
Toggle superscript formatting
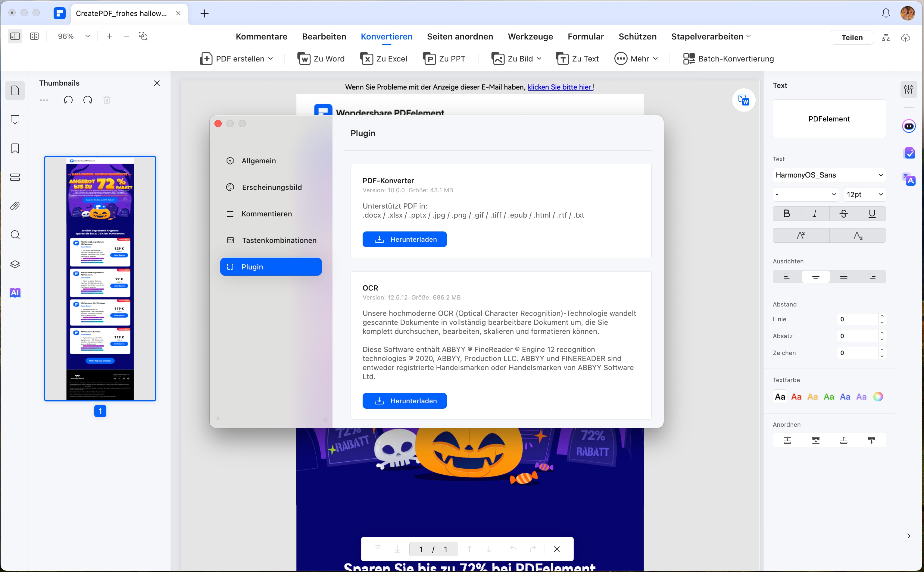pos(801,235)
